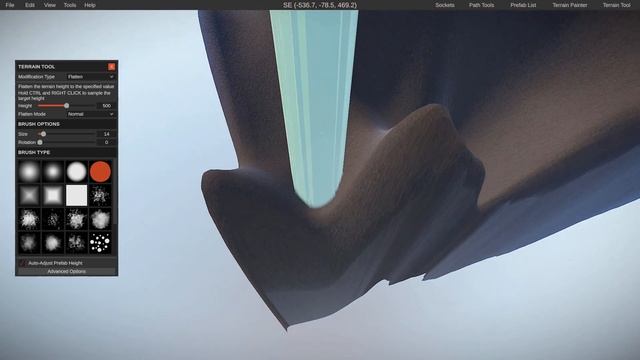Open the Terrain Tool from top bar
640x360 pixels.
click(617, 5)
